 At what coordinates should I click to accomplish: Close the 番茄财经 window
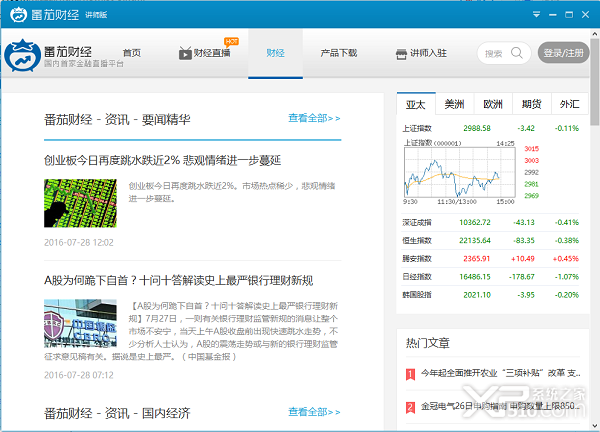[585, 15]
